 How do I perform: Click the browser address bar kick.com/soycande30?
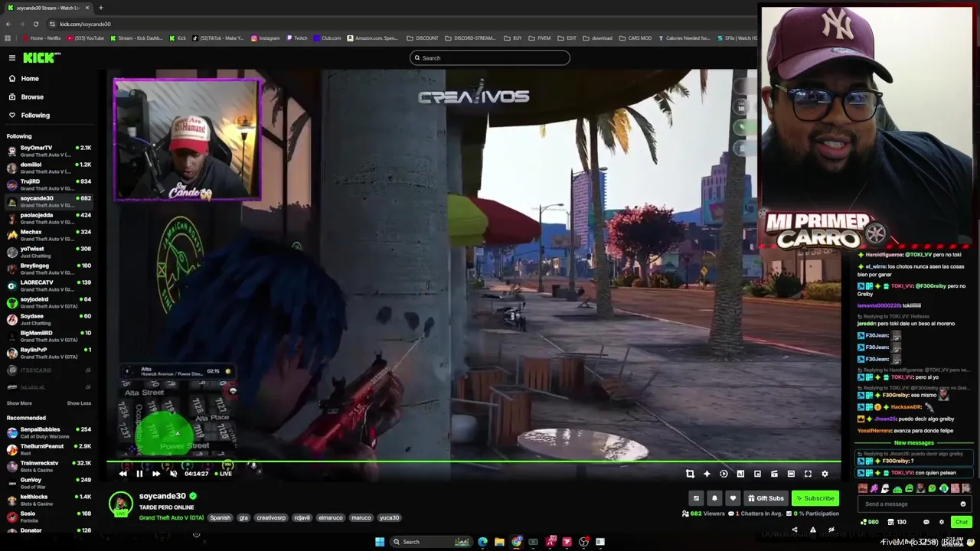(x=85, y=24)
